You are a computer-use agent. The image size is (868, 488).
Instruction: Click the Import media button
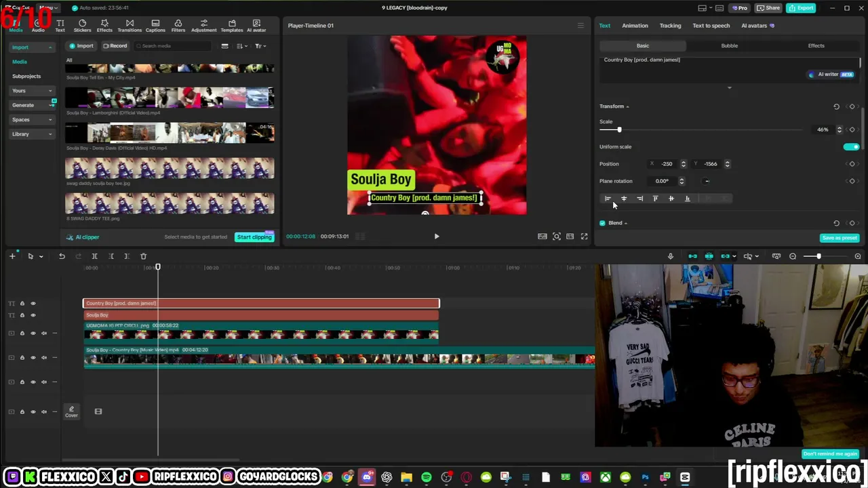click(x=81, y=46)
